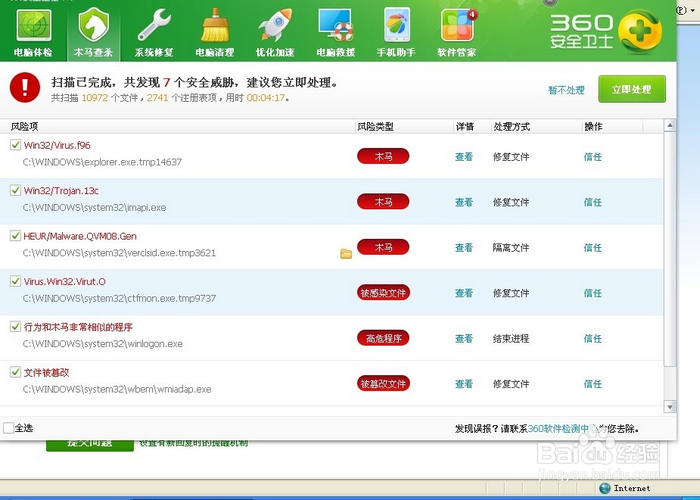This screenshot has width=700, height=500.
Task: Click the 风险类型 column header
Action: coord(375,127)
